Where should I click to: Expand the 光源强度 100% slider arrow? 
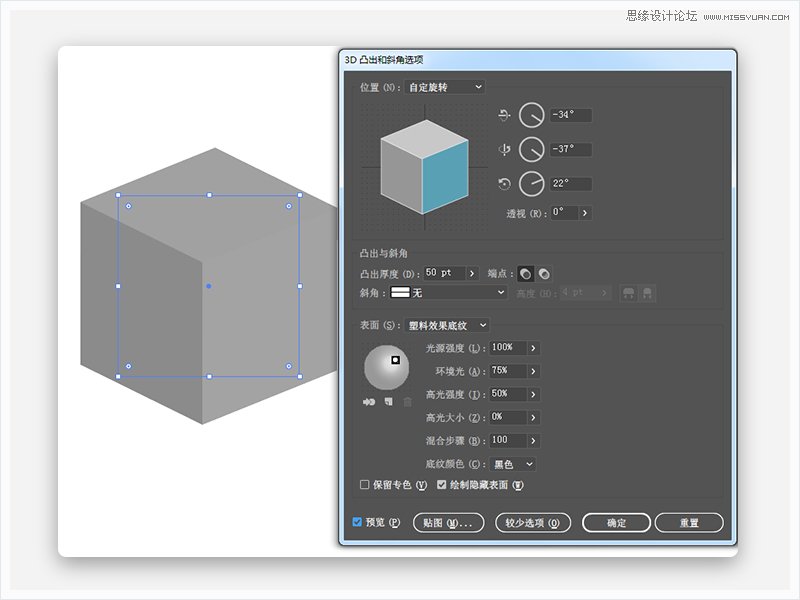click(x=533, y=348)
